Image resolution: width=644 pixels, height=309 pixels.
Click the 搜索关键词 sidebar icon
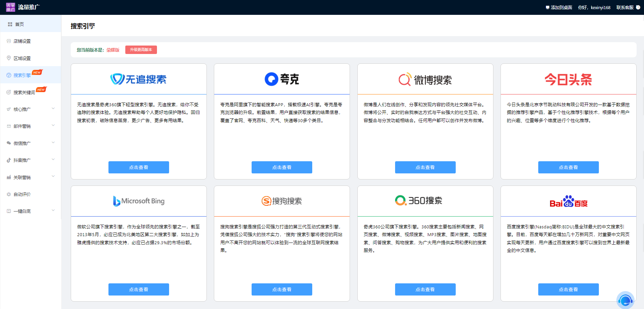coord(9,92)
